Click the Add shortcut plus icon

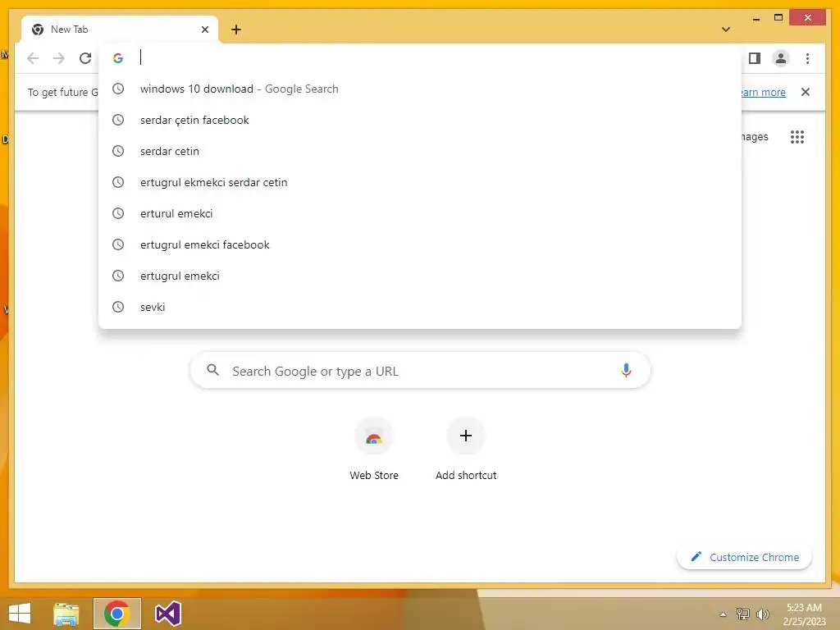coord(466,436)
